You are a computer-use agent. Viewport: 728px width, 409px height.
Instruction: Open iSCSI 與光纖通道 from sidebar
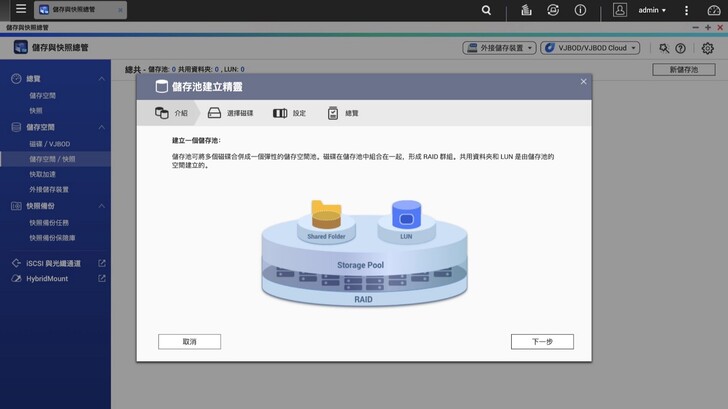pos(53,263)
